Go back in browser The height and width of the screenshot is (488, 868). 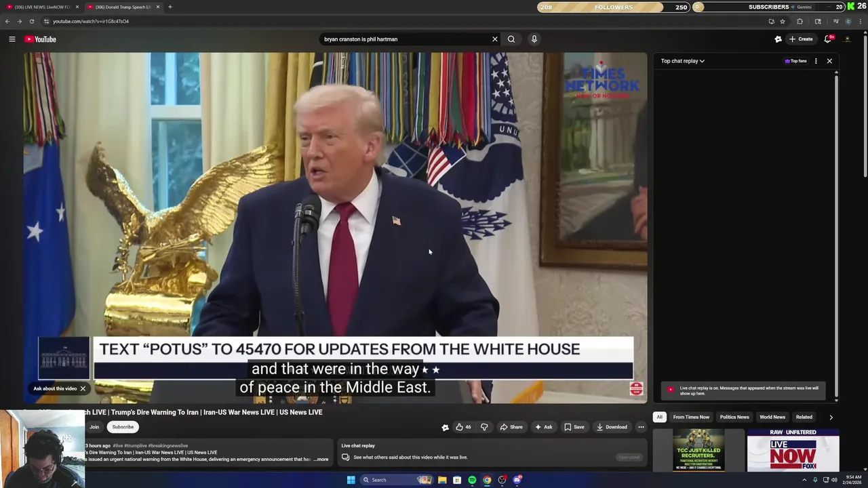7,21
